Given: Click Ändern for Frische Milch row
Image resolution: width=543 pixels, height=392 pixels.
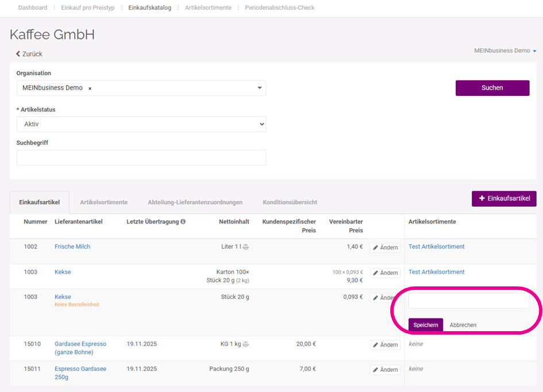Looking at the screenshot, I should tap(385, 247).
